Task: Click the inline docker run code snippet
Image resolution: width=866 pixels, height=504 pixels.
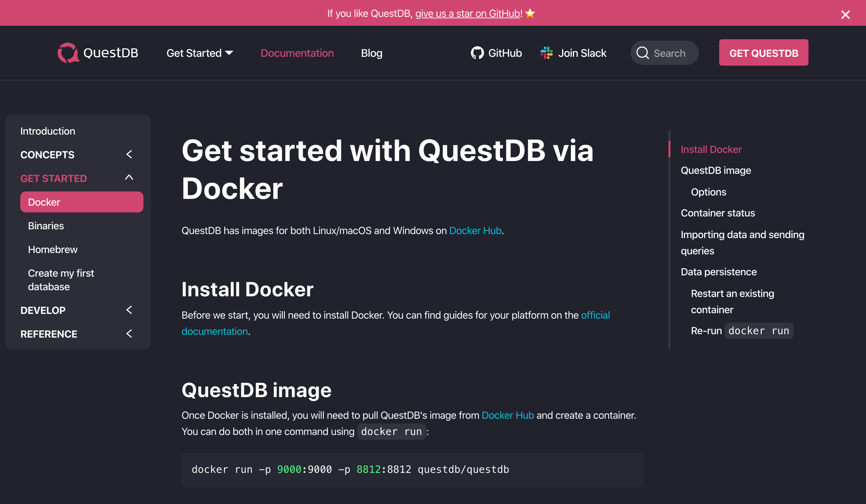Action: pos(391,432)
